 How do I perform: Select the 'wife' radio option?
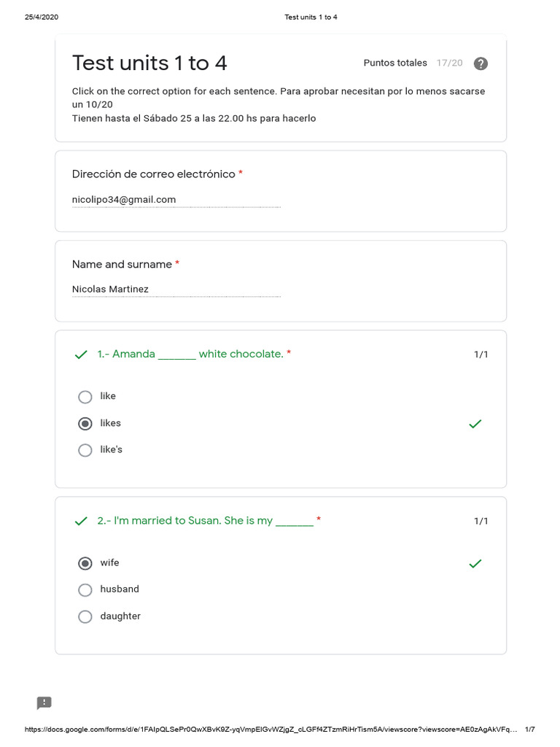pyautogui.click(x=85, y=563)
